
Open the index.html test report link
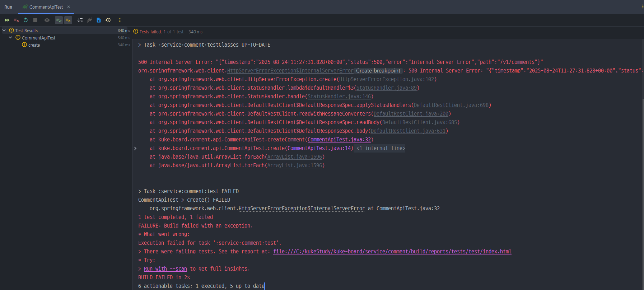(392, 252)
